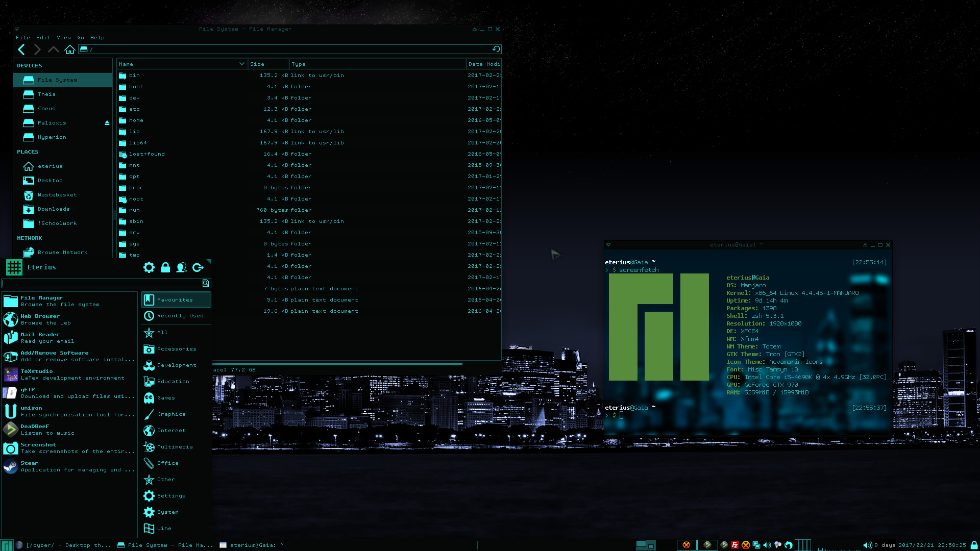Go forward in File Manager

click(x=37, y=49)
